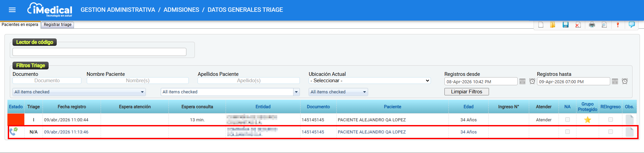Viewport: 644px width, 153px height.
Task: Click the printer icon in toolbar
Action: (x=592, y=25)
